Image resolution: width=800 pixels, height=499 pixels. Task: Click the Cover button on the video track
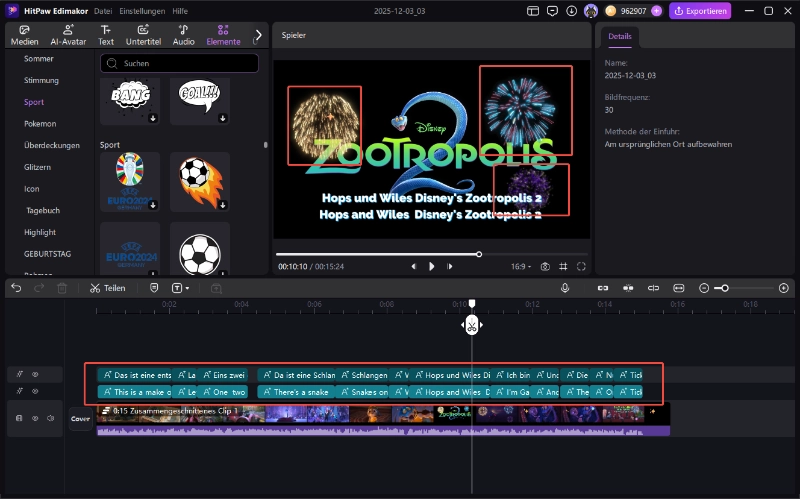80,420
